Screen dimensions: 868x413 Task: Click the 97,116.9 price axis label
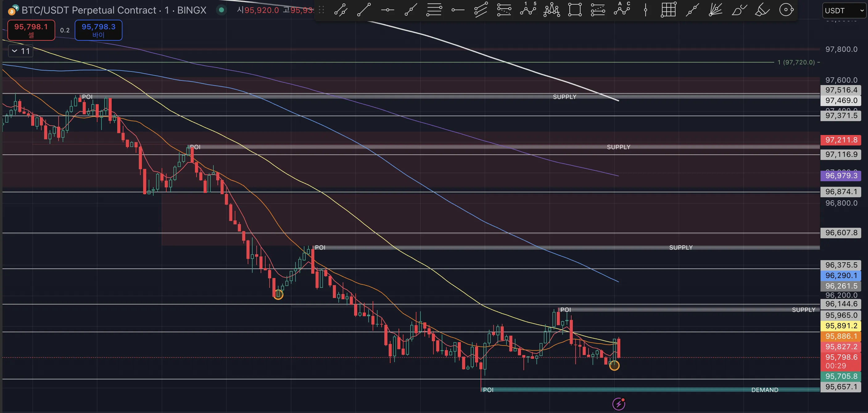(x=841, y=154)
